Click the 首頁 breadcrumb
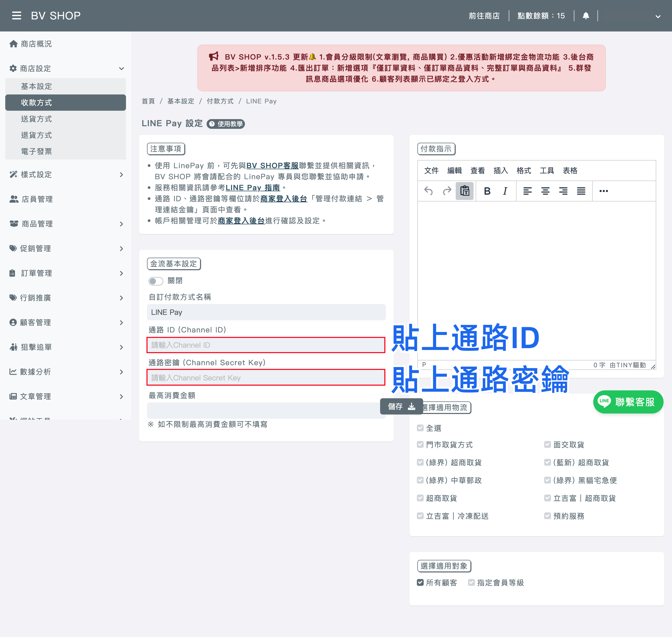Screen dimensions: 672x637 click(x=148, y=101)
